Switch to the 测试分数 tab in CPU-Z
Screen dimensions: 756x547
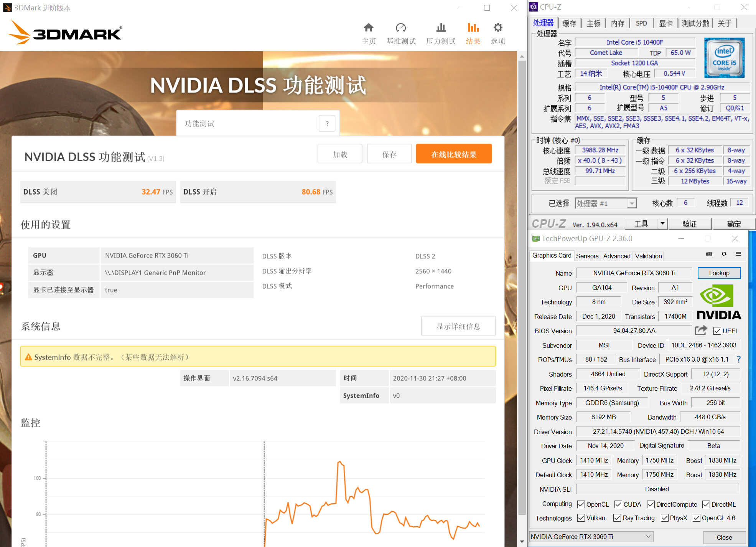pyautogui.click(x=695, y=23)
